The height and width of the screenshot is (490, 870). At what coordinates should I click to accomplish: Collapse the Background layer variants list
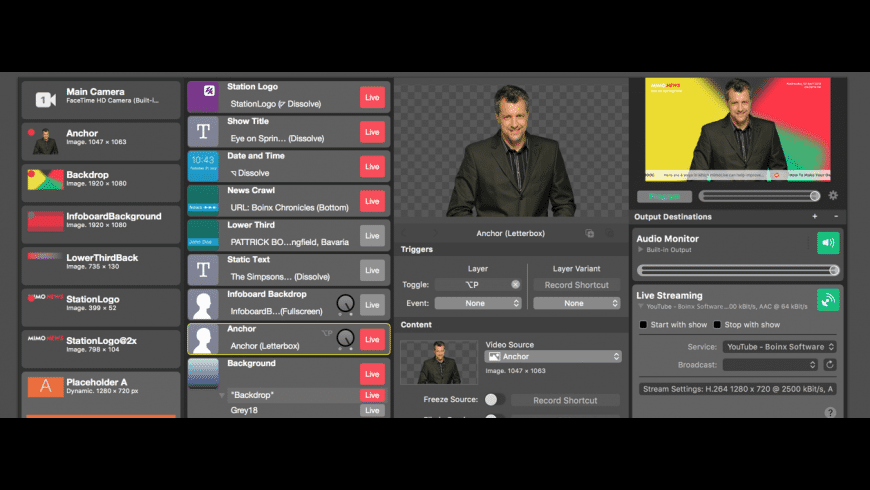(x=222, y=396)
